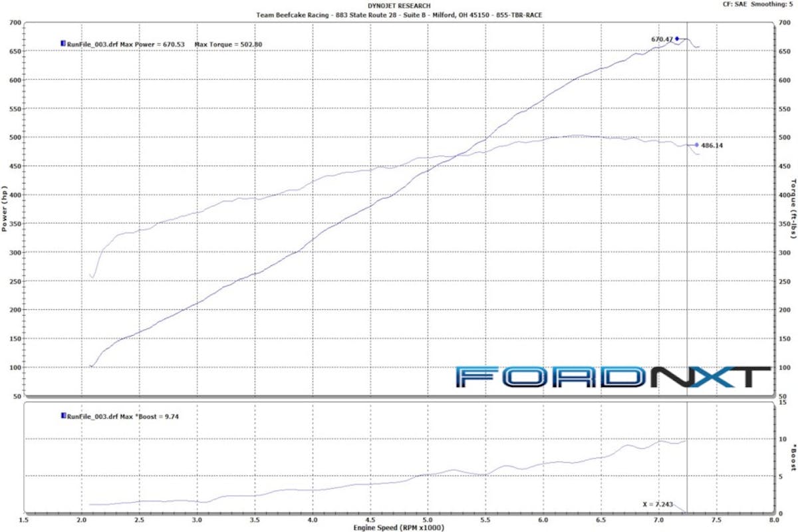Image resolution: width=798 pixels, height=532 pixels.
Task: Select the Max *Boost = 9.74 legend text
Action: [150, 417]
